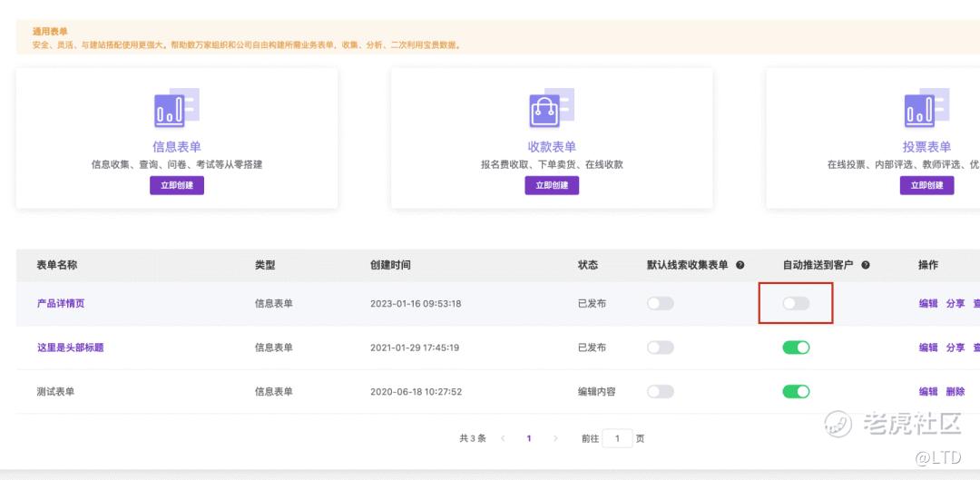Toggle 默认线索收集表单 for 这里是头部标题
Viewport: 980px width, 480px height.
[660, 348]
